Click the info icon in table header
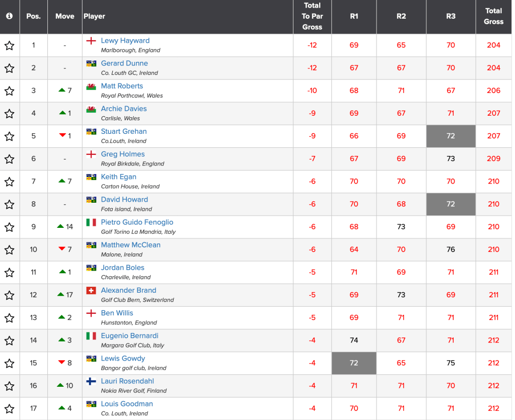 (x=10, y=16)
